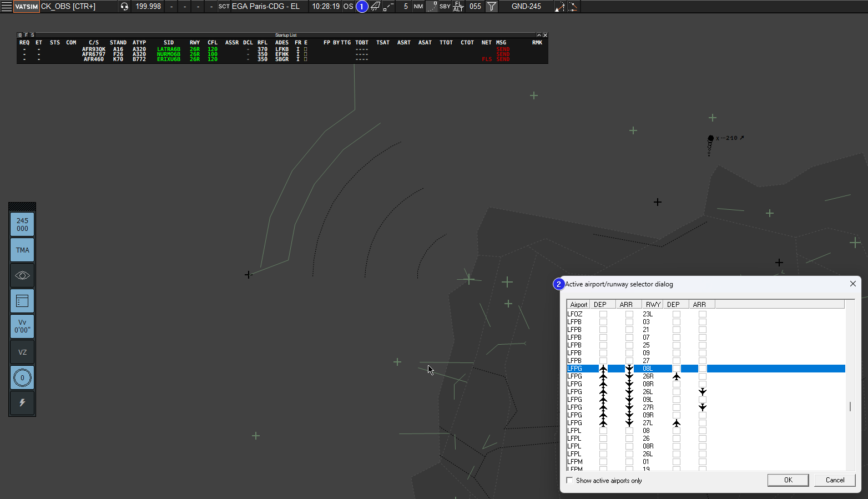Image resolution: width=868 pixels, height=499 pixels.
Task: Open the list window icon in the side panel
Action: pos(22,301)
